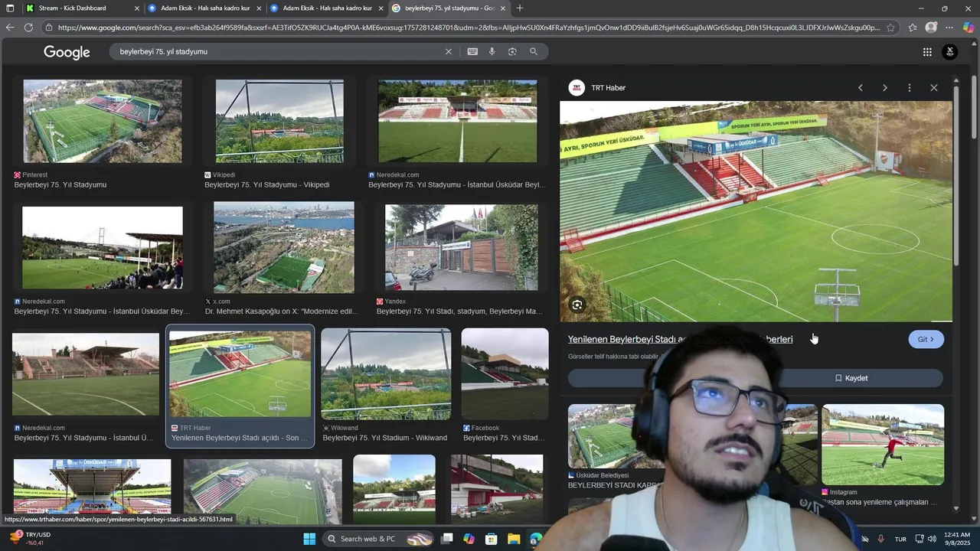
Task: Click the large stadium preview image
Action: pos(756,211)
